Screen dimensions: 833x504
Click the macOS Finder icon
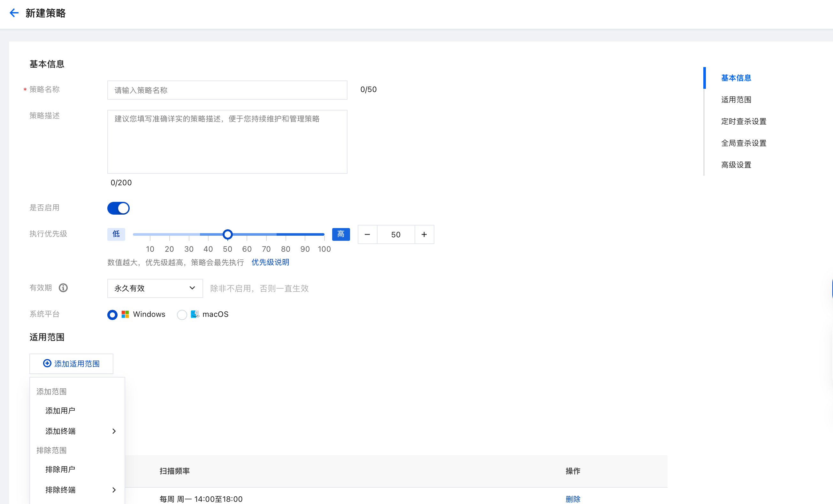pyautogui.click(x=195, y=314)
